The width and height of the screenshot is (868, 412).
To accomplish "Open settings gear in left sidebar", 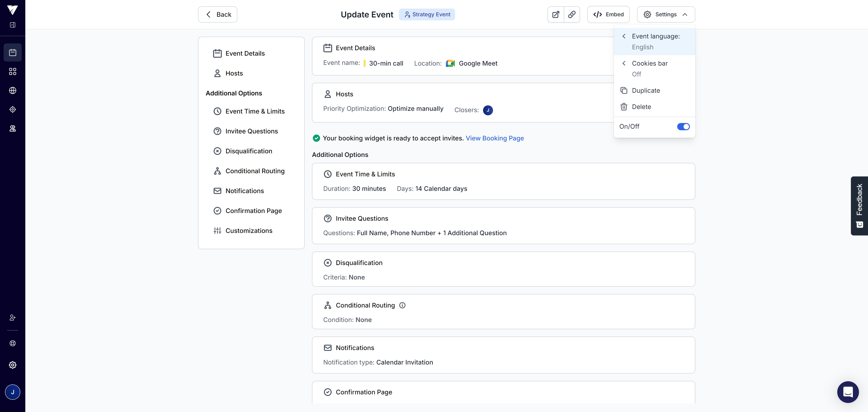I will pyautogui.click(x=12, y=365).
